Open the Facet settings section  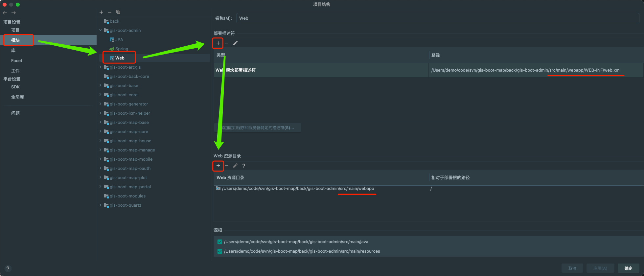click(x=17, y=60)
